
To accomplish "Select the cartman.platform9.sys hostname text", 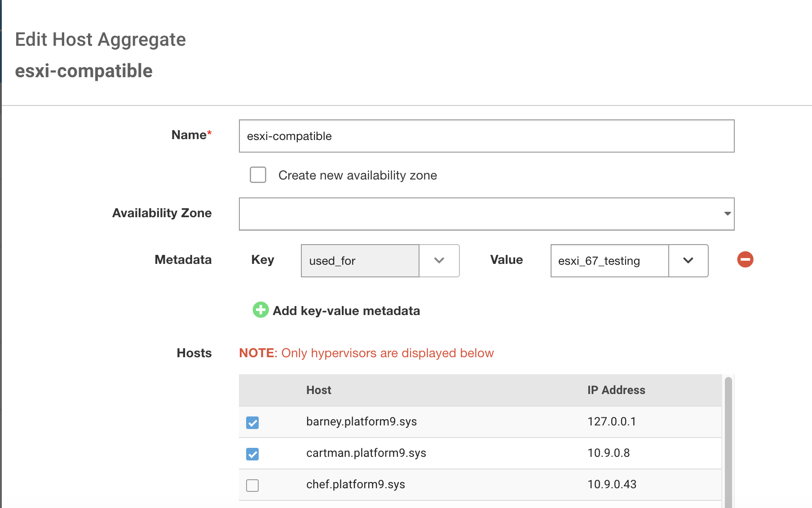I will (x=366, y=453).
